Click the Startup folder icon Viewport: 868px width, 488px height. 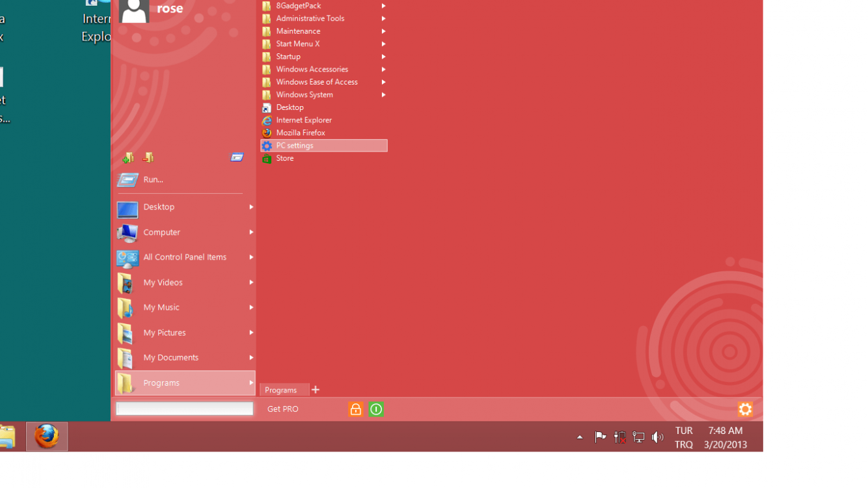267,57
